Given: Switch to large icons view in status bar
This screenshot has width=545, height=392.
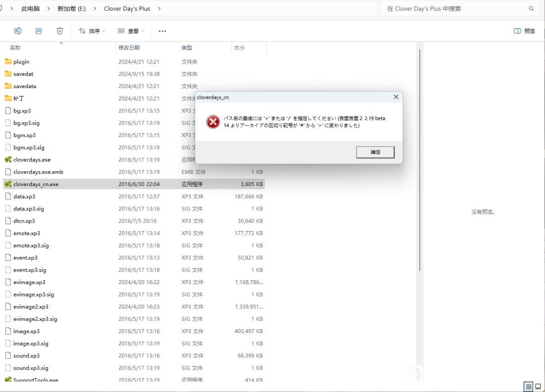Looking at the screenshot, I should pyautogui.click(x=538, y=386).
